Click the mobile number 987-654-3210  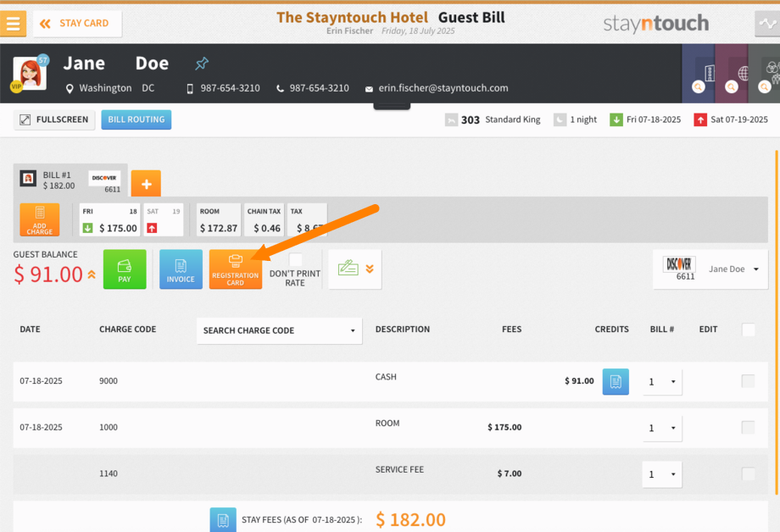pos(230,88)
